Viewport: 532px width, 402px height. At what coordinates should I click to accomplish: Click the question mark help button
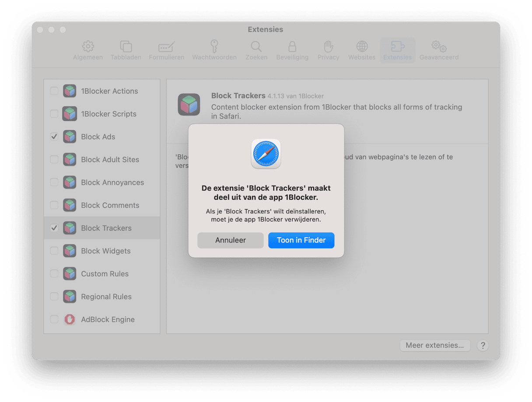click(483, 346)
